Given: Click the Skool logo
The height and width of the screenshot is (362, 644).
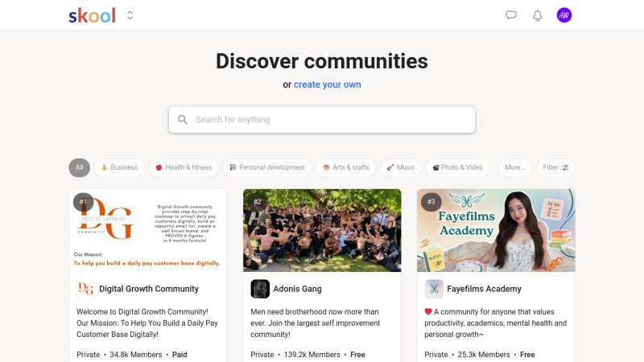Looking at the screenshot, I should tap(92, 15).
